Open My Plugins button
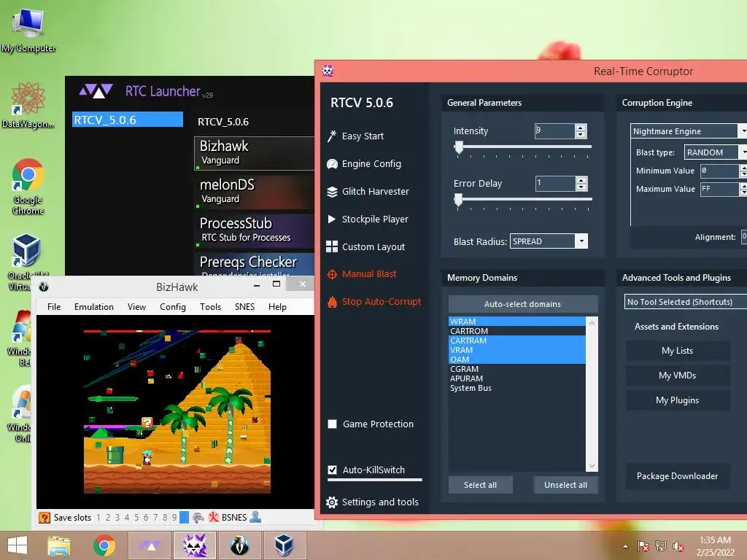747x560 pixels. (678, 400)
